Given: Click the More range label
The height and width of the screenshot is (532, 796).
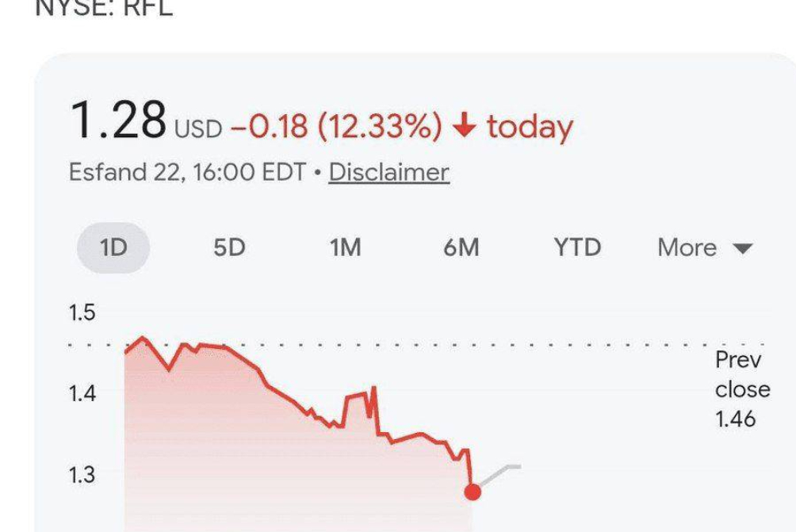Looking at the screenshot, I should [687, 248].
